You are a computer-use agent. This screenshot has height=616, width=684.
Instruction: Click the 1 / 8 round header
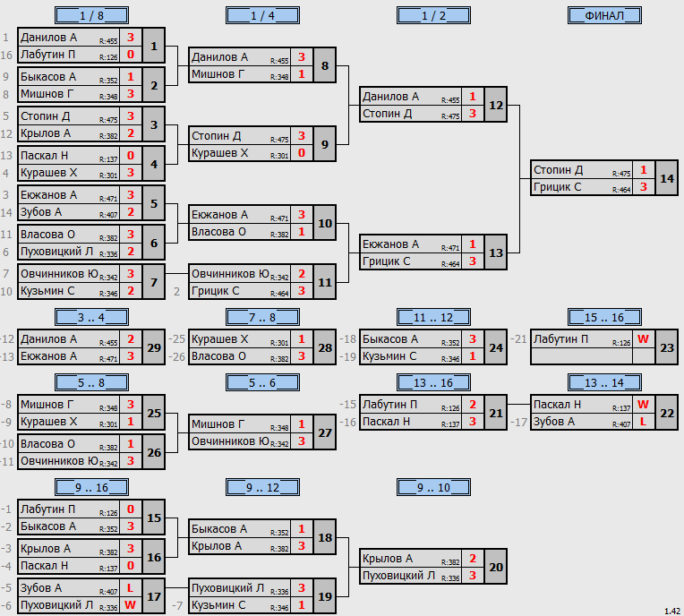(91, 16)
